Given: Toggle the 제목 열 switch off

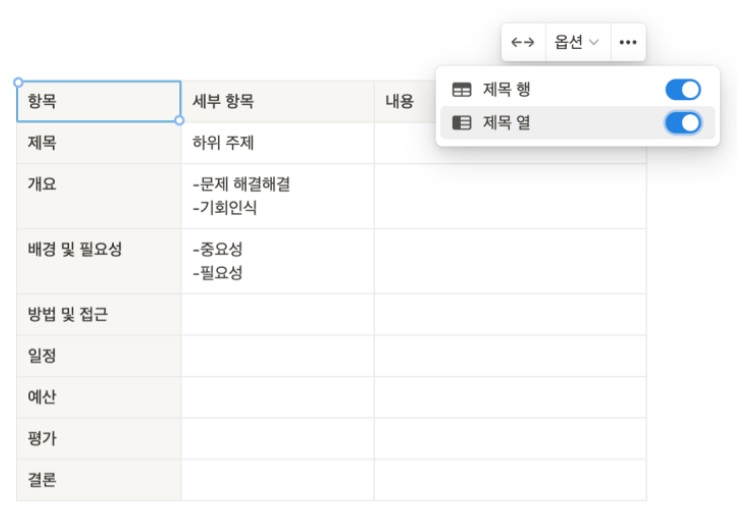Looking at the screenshot, I should coord(683,123).
